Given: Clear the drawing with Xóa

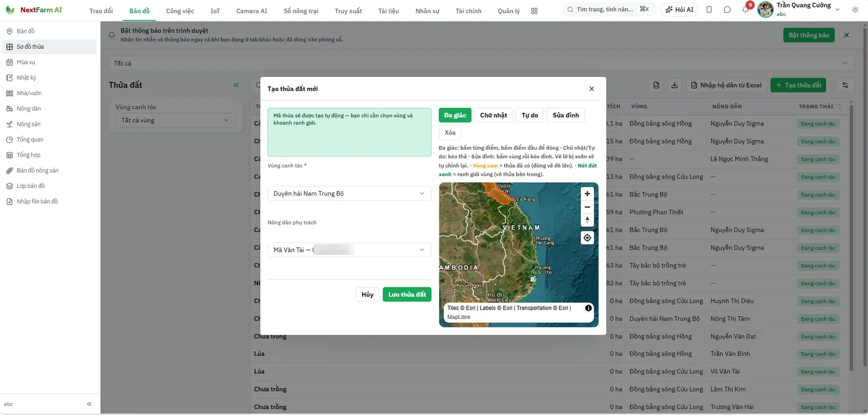Looking at the screenshot, I should coord(450,132).
